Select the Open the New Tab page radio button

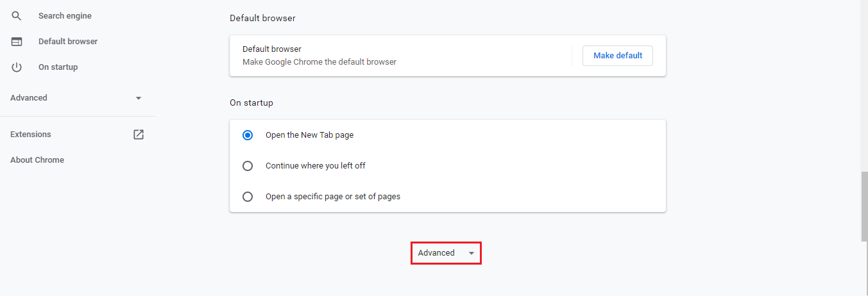point(248,135)
